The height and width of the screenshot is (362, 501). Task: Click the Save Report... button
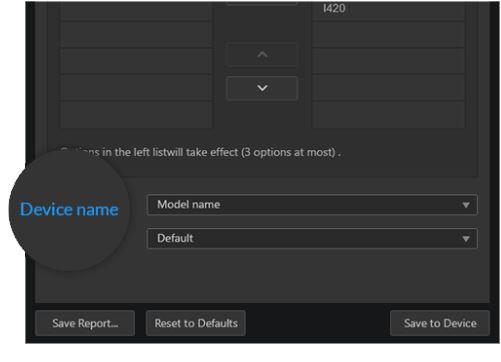[x=85, y=323]
